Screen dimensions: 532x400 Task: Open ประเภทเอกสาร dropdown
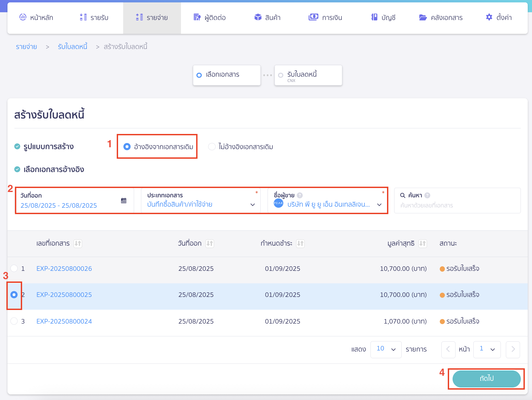pos(201,204)
